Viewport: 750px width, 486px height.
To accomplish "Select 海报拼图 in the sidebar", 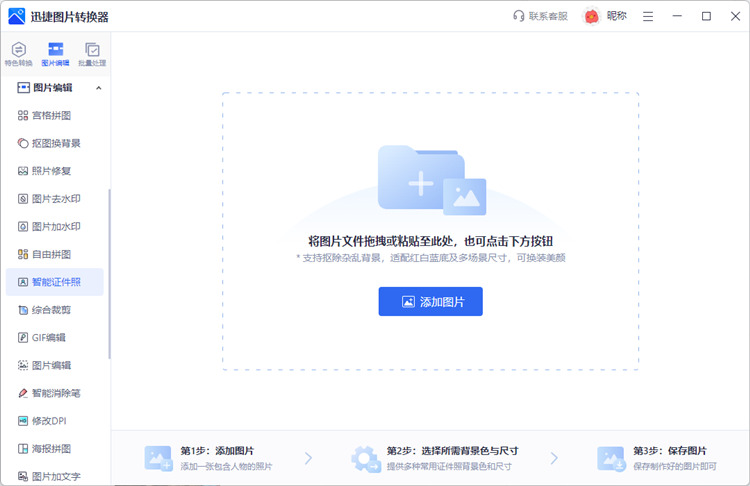I will click(x=50, y=449).
